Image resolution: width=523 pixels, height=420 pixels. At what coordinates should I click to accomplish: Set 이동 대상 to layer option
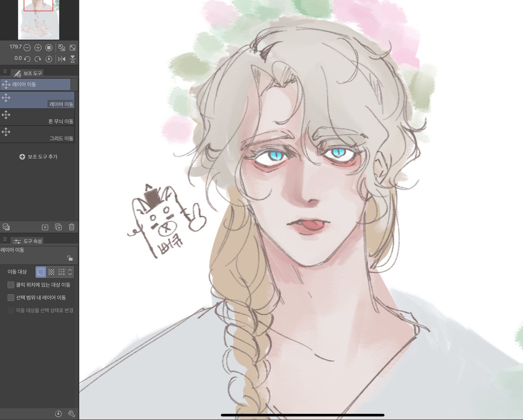(40, 272)
